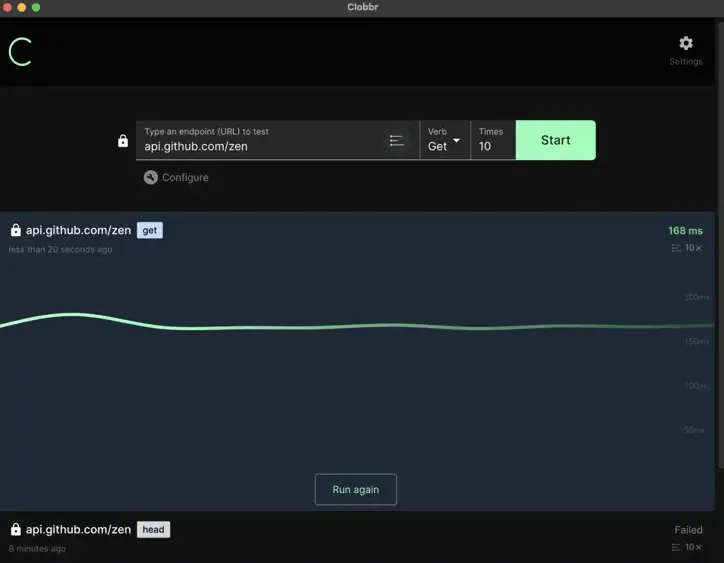Click the Configure label

(185, 177)
